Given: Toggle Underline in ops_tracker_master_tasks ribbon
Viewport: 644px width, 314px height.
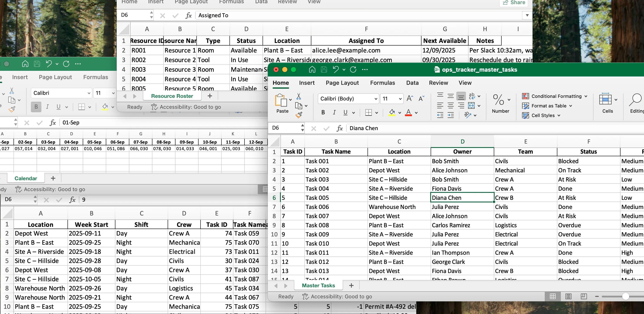Looking at the screenshot, I should (x=345, y=112).
